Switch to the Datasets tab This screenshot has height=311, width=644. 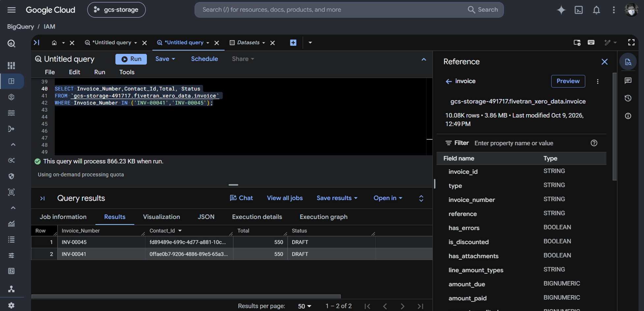[x=248, y=42]
